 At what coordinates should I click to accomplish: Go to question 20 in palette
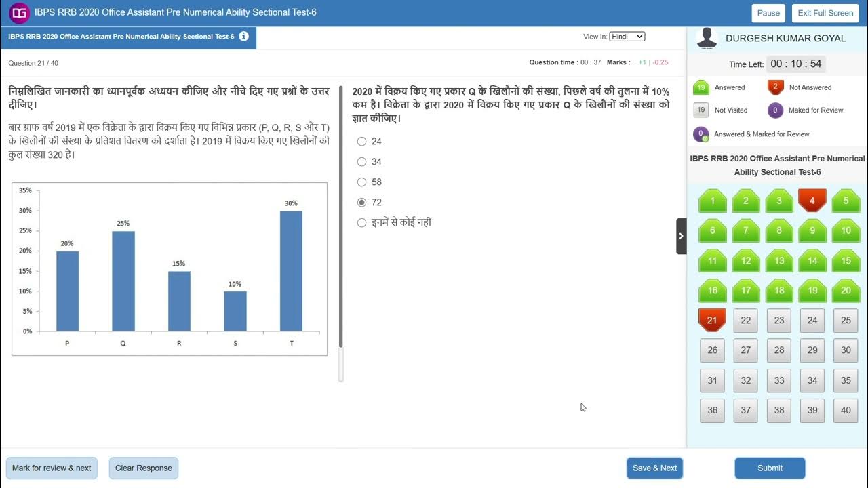pyautogui.click(x=846, y=290)
